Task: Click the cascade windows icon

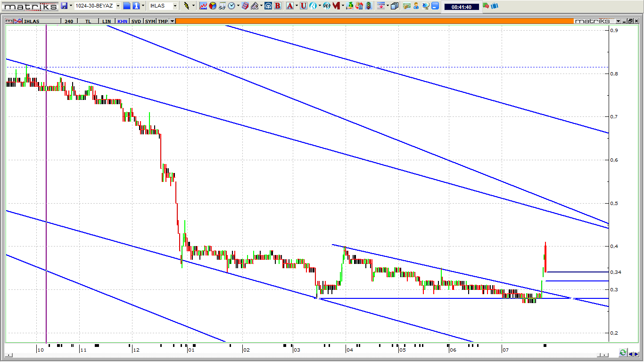Action: point(394,6)
